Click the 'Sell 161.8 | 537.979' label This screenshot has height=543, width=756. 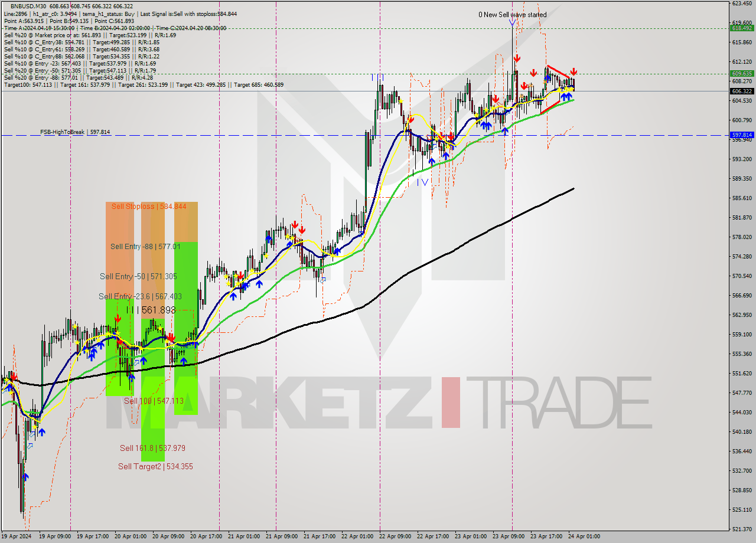(152, 448)
